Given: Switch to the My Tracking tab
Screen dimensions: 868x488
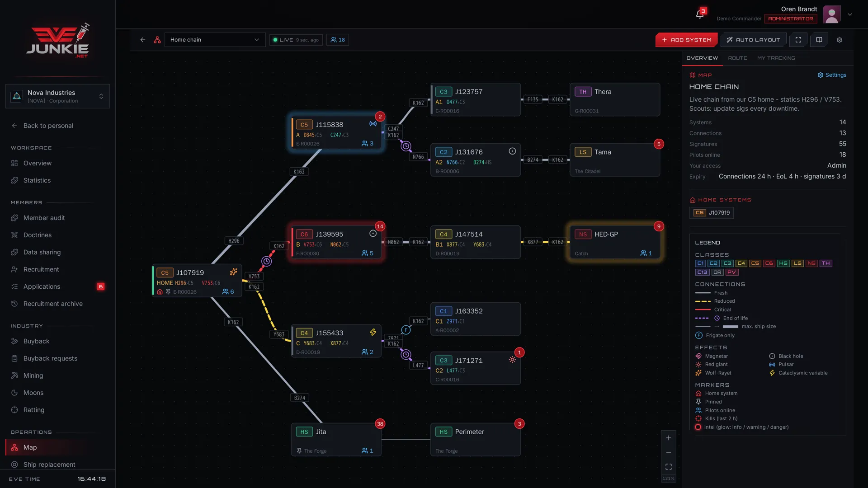Looking at the screenshot, I should click(x=776, y=58).
